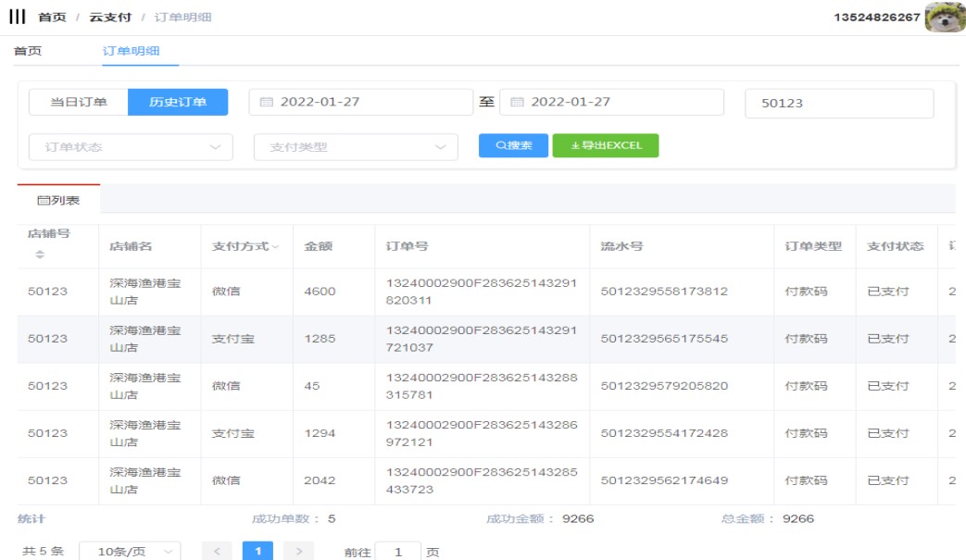Click the blue 搜索 button
The image size is (966, 560).
[513, 146]
